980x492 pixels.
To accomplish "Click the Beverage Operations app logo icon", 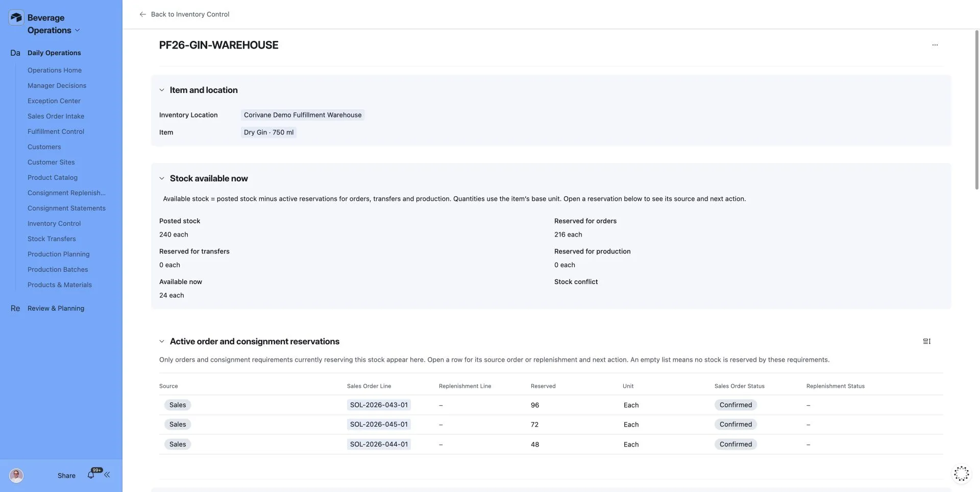I will point(16,17).
